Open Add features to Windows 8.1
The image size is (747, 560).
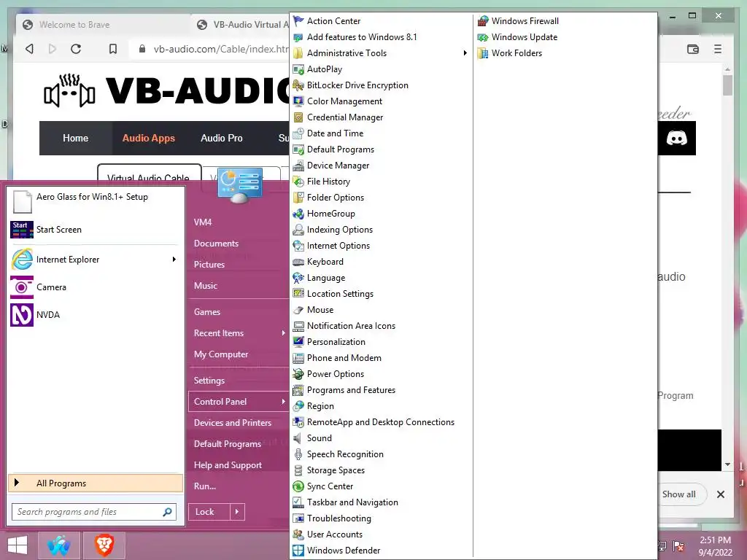tap(362, 37)
